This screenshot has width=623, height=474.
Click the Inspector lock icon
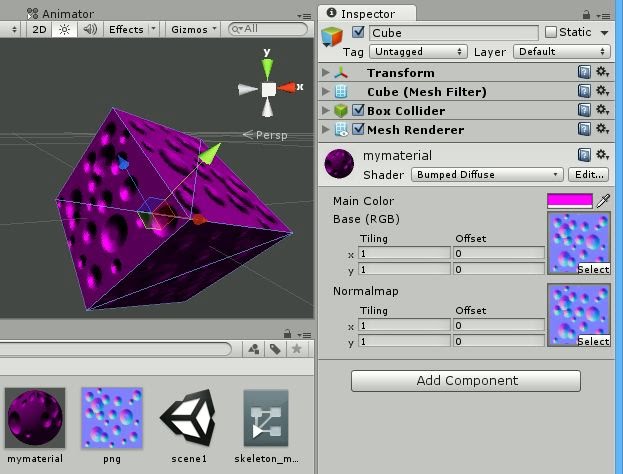[594, 14]
